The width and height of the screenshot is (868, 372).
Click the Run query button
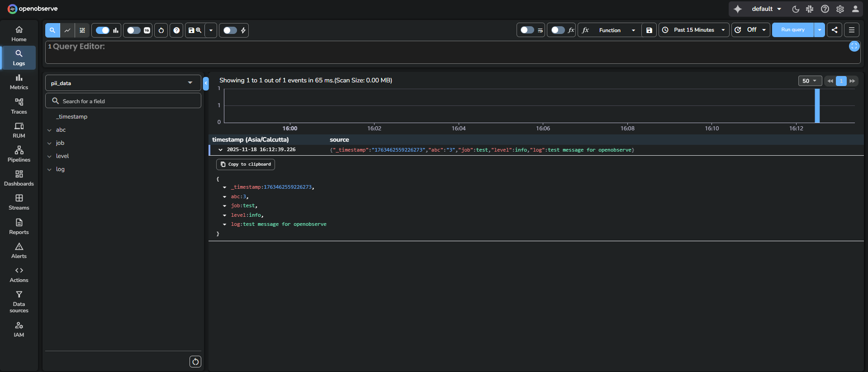[792, 30]
